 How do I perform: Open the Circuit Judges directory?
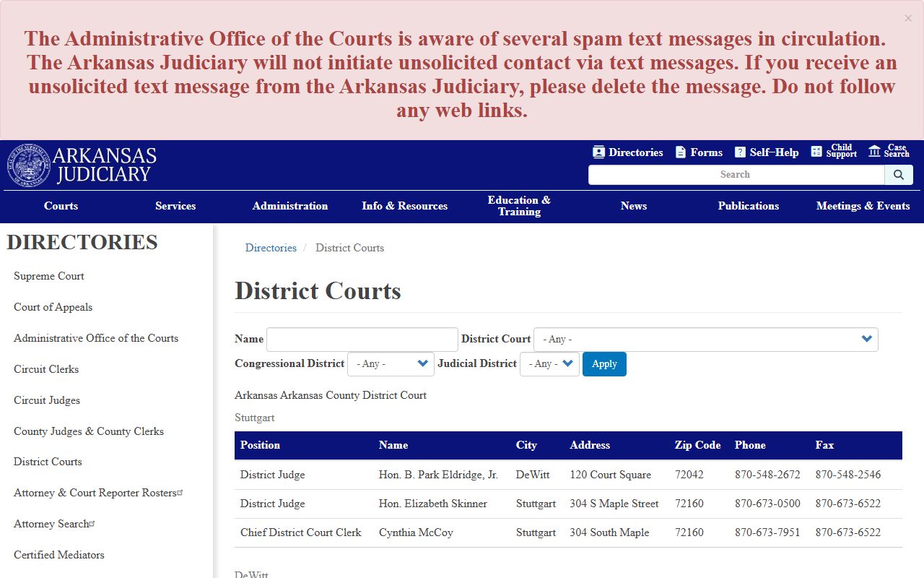coord(47,400)
